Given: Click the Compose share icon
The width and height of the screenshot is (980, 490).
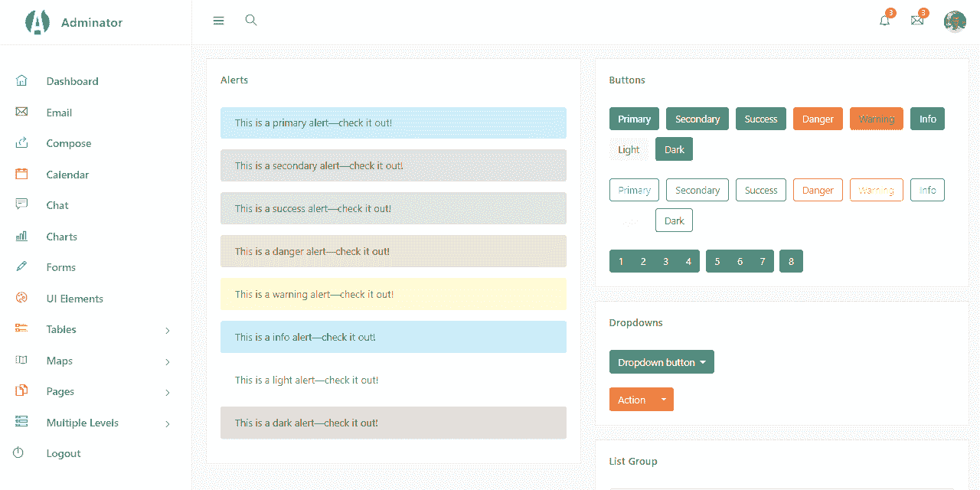Looking at the screenshot, I should [x=21, y=142].
